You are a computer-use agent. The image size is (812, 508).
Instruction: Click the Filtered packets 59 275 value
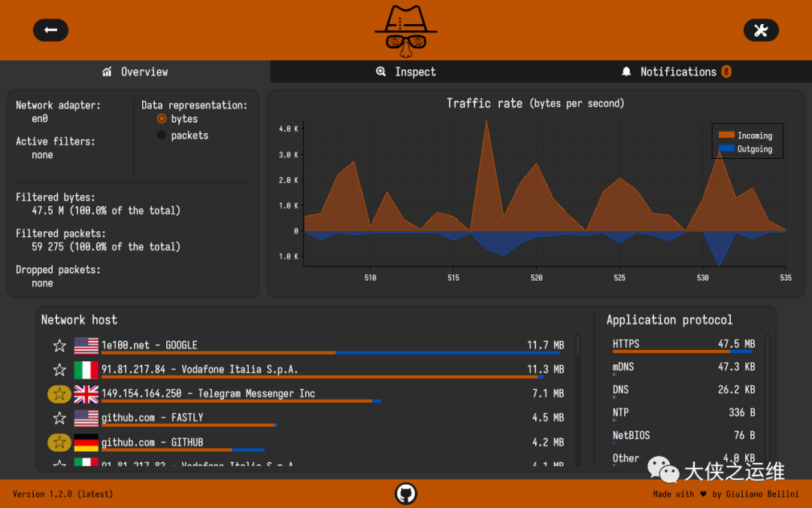click(x=106, y=247)
